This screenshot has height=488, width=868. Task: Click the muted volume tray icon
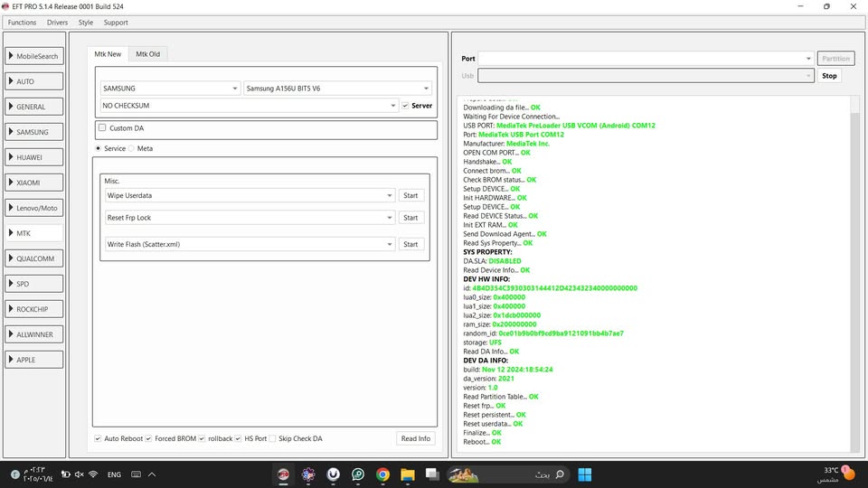tap(80, 474)
